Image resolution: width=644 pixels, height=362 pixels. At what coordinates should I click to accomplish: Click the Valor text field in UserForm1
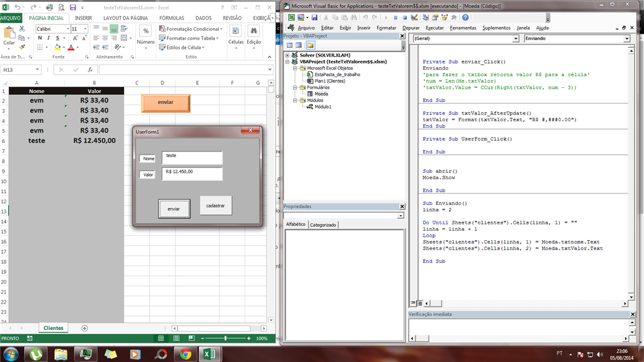coord(192,173)
